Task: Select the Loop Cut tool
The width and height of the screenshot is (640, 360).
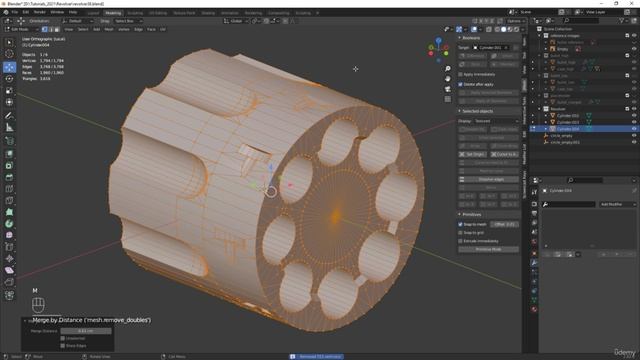Action: pos(9,189)
